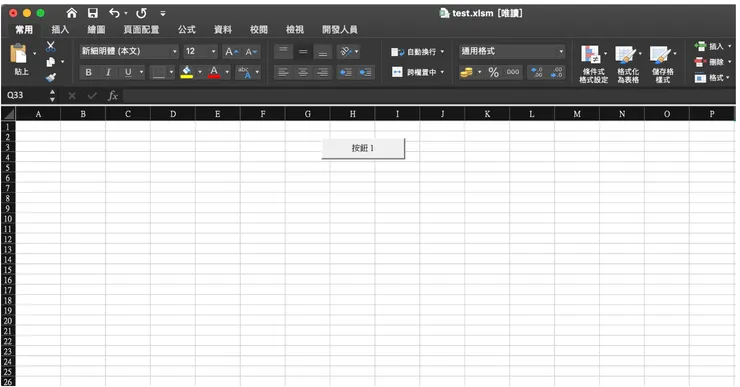
Task: Undo the last action
Action: click(x=114, y=13)
